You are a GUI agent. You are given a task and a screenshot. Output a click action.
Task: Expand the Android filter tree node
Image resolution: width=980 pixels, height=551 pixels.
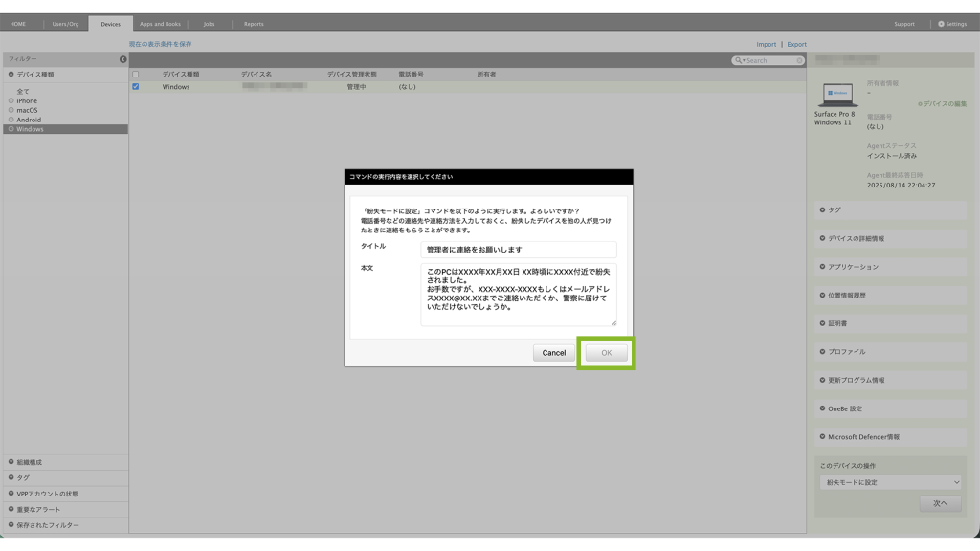click(11, 120)
